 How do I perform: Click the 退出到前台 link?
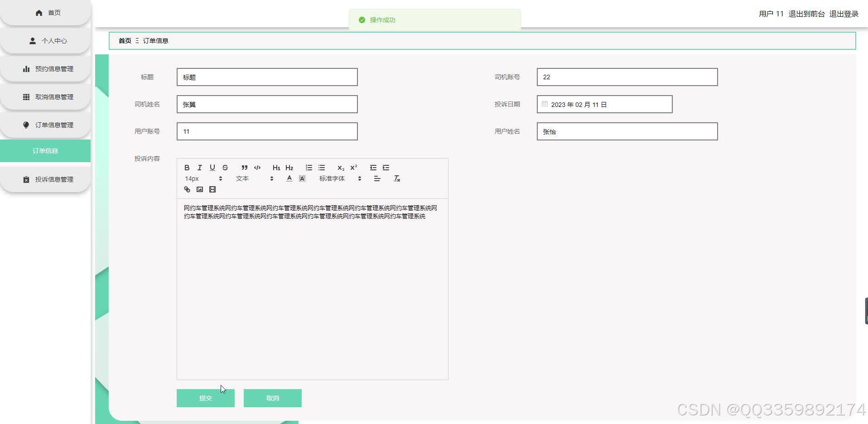pyautogui.click(x=806, y=14)
